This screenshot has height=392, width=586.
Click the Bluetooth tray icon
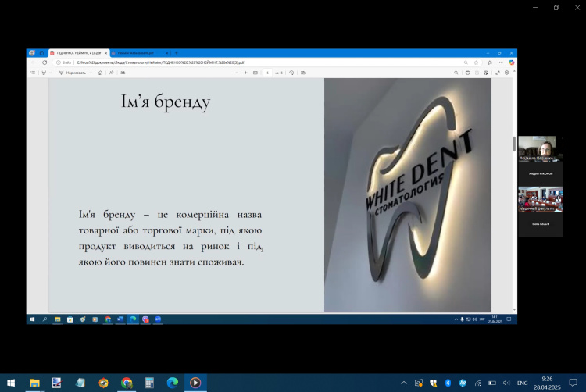(x=448, y=383)
